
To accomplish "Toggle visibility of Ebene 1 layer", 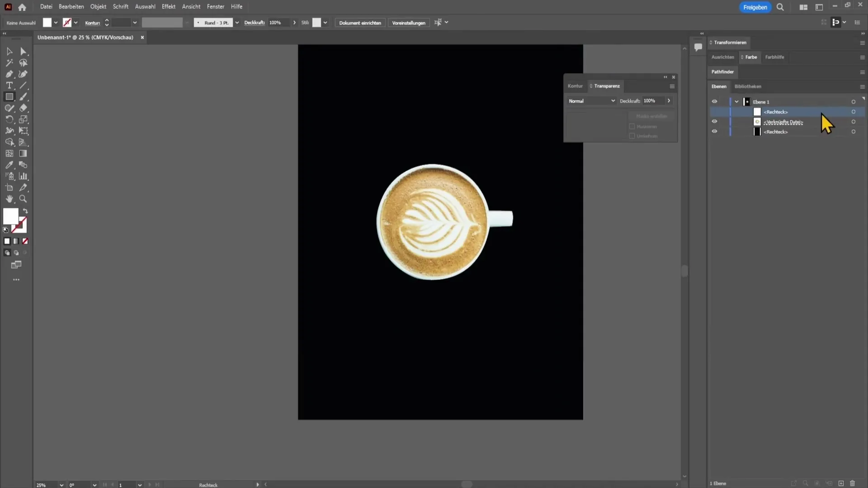I will [x=714, y=102].
